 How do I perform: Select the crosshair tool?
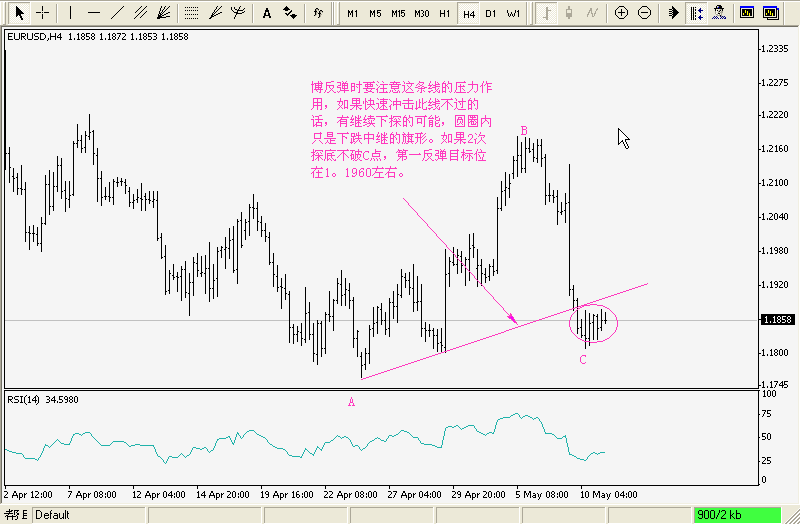coord(42,13)
